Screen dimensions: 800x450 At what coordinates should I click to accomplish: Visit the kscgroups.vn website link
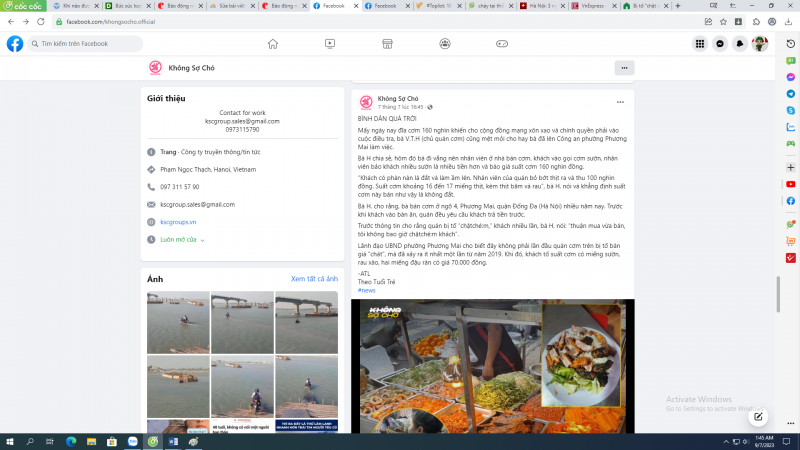click(x=178, y=222)
